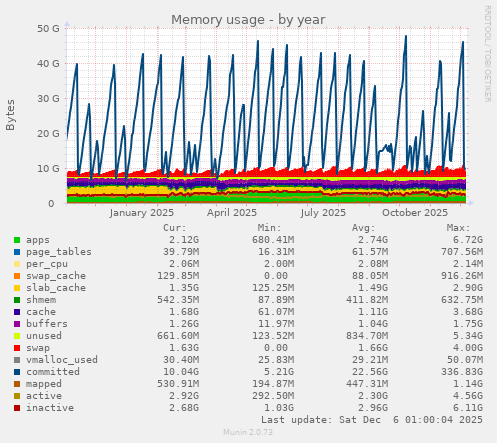Click the shmem min value 87.89M
This screenshot has height=443, width=497.
click(276, 300)
